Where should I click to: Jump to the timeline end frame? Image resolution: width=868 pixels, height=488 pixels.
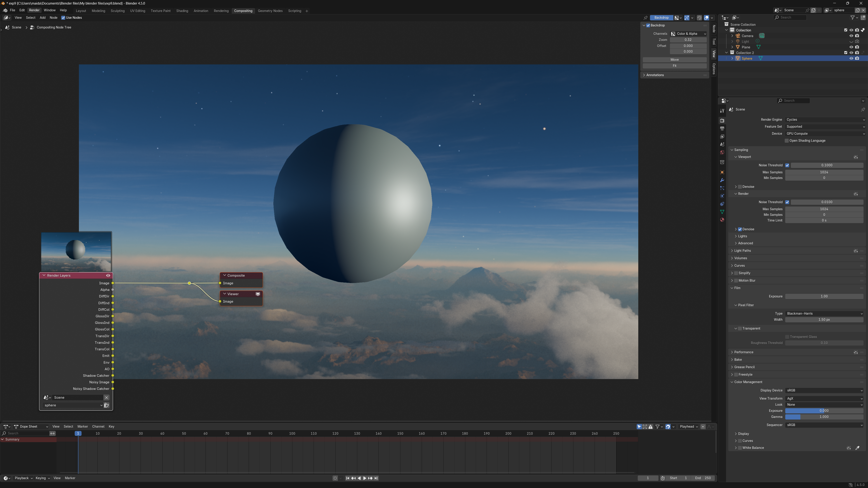376,478
